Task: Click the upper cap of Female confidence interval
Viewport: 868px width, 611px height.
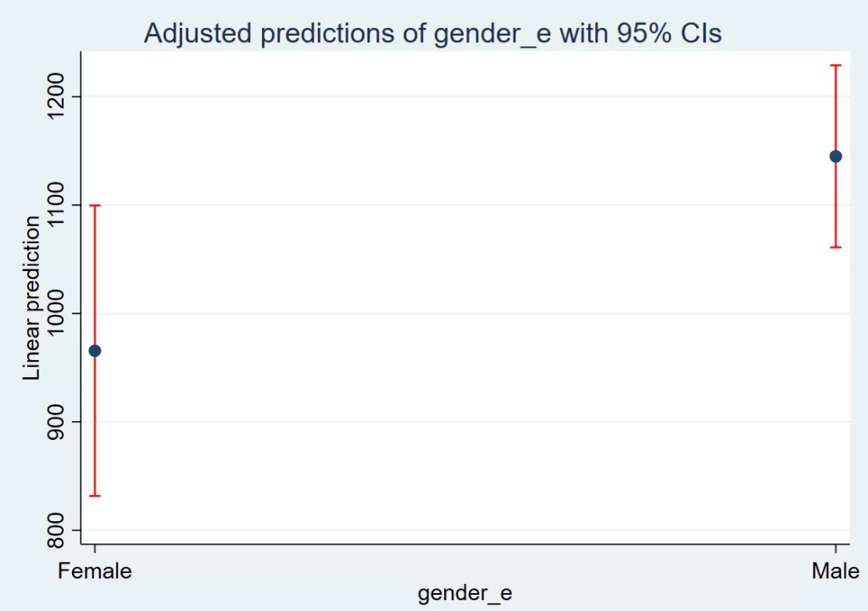Action: pos(95,205)
